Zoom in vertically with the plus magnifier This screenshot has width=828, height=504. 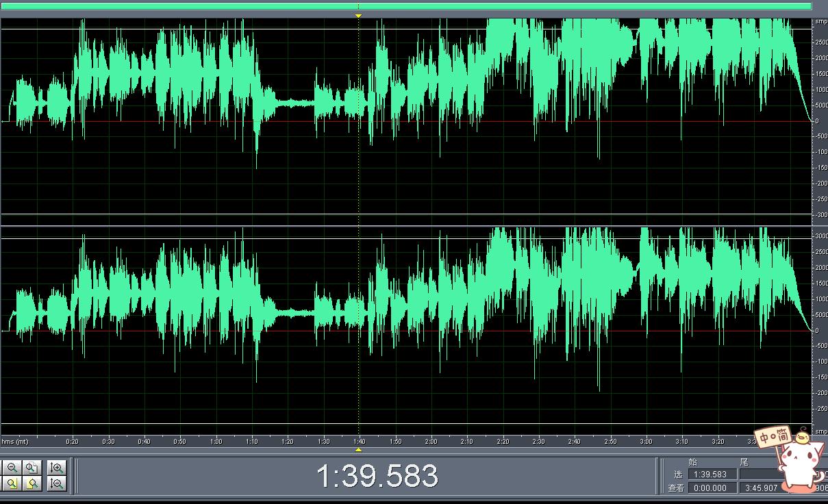coord(57,468)
